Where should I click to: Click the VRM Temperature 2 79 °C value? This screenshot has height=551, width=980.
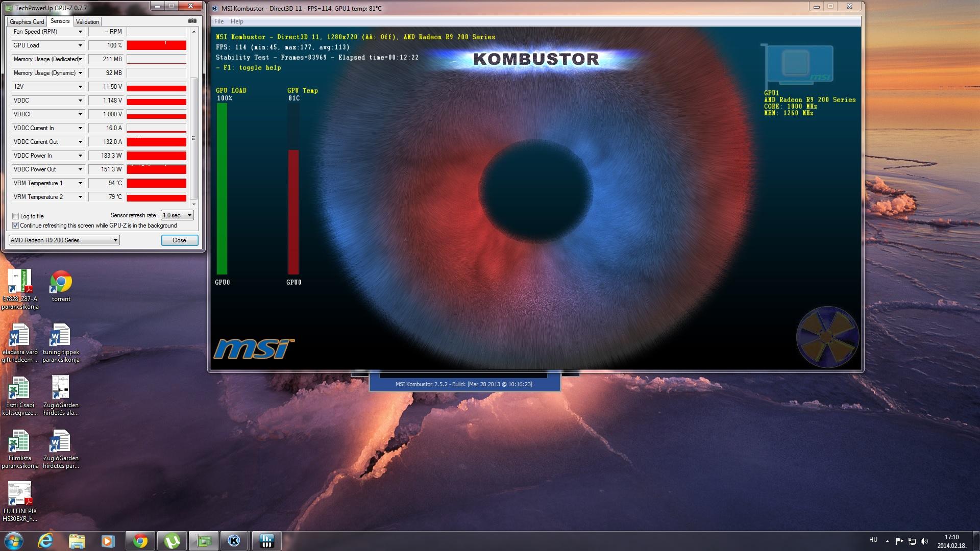(106, 197)
